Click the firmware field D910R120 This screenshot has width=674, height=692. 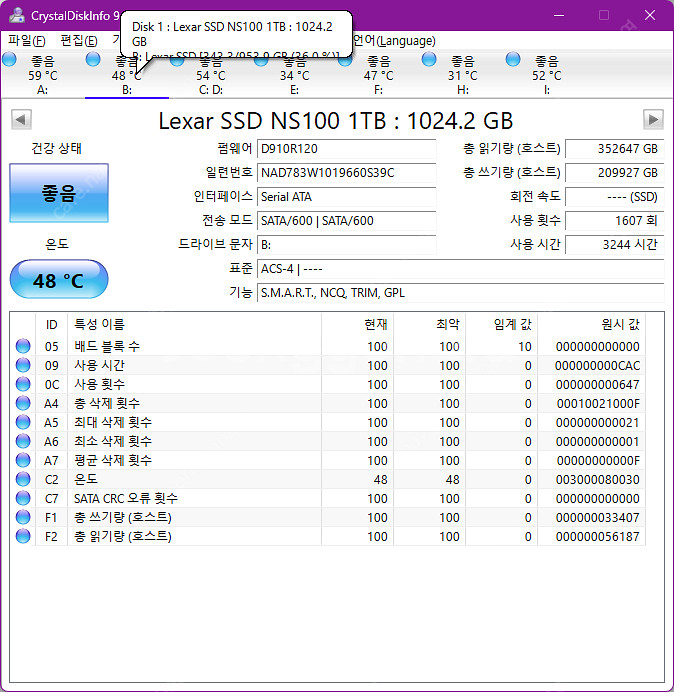click(346, 149)
